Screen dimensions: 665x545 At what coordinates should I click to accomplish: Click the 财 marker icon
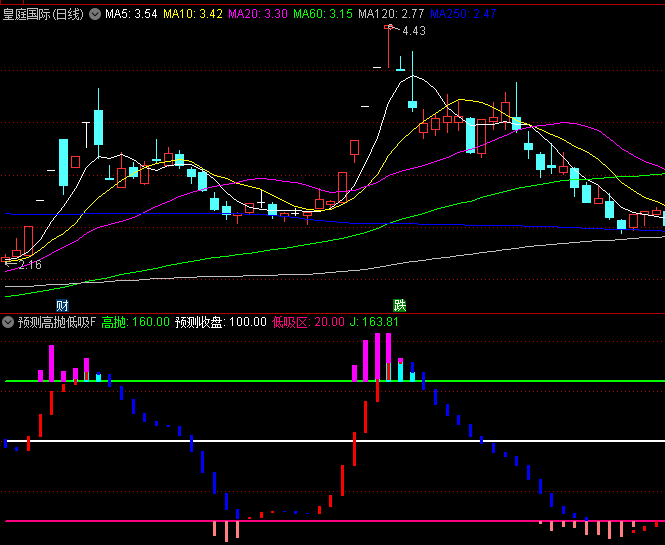point(62,305)
